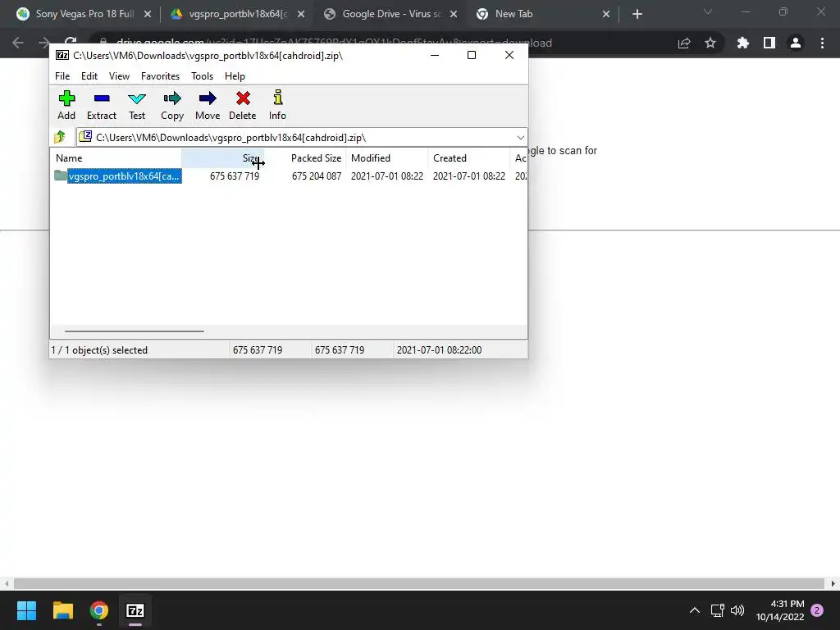The width and height of the screenshot is (840, 630).
Task: Click the Move toolbar icon
Action: 208,105
